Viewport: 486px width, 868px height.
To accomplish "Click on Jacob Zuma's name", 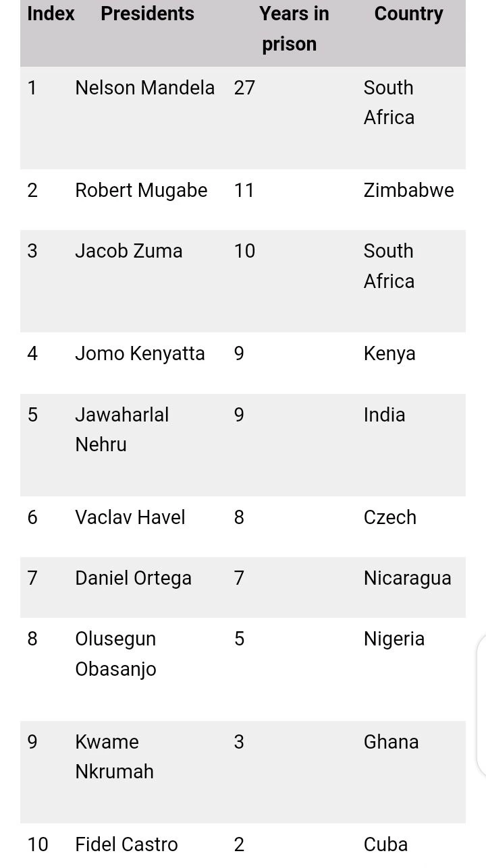I will point(129,251).
